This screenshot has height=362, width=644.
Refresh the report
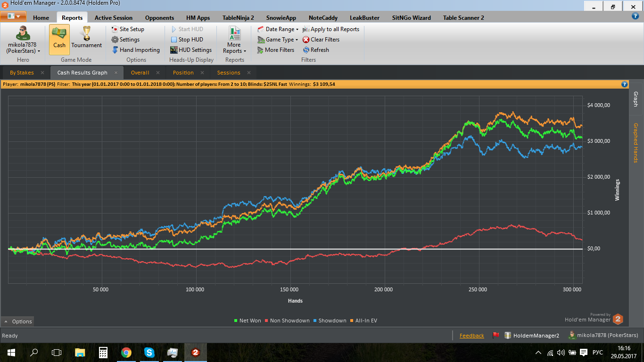click(316, 50)
